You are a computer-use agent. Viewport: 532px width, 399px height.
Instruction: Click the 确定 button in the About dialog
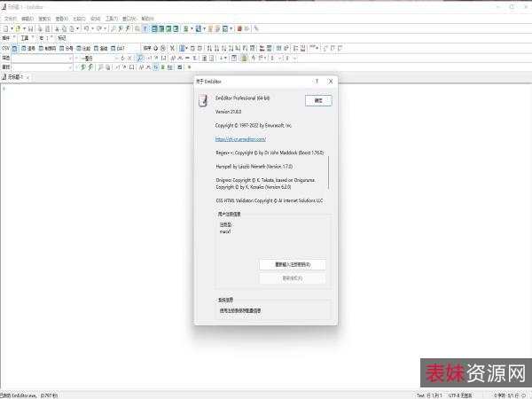tap(318, 100)
